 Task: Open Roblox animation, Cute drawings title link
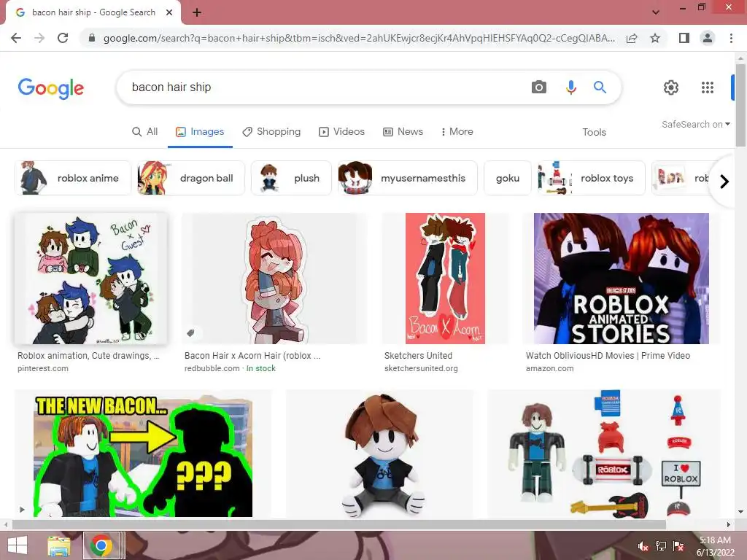(88, 356)
